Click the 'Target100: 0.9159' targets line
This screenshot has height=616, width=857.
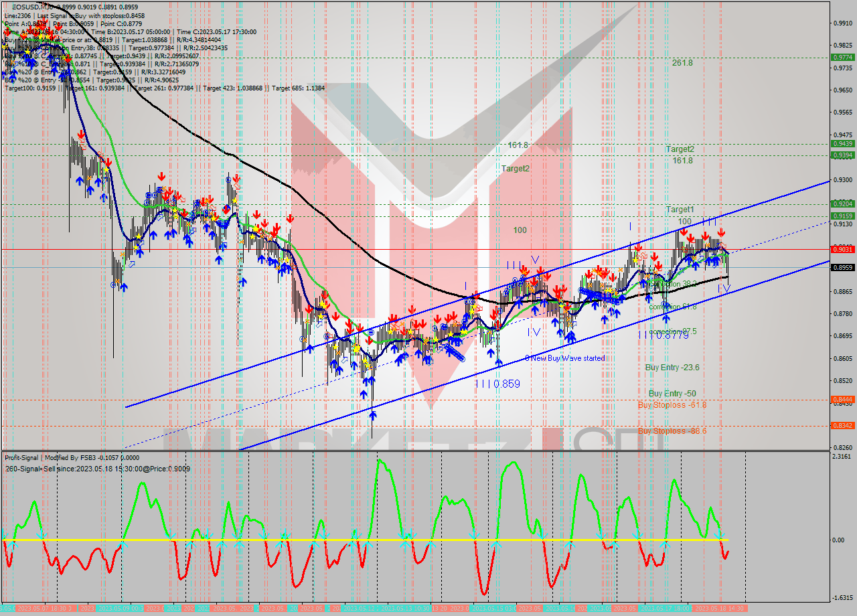tap(164, 88)
